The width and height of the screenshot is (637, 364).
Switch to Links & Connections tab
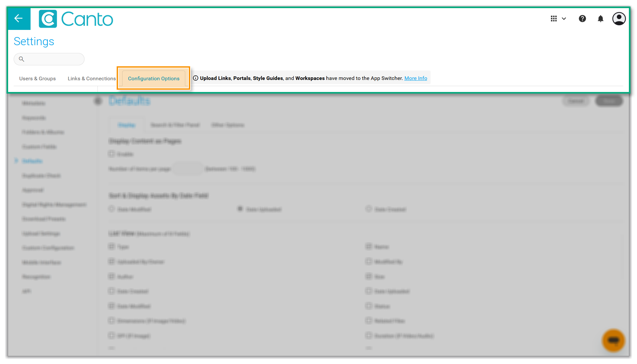tap(92, 79)
